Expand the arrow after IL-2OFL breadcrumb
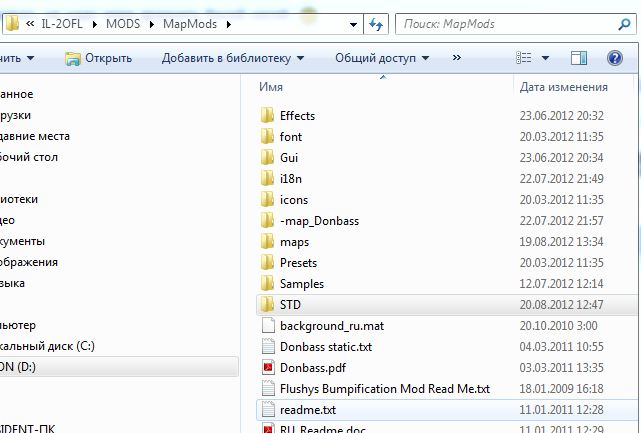 pos(95,25)
